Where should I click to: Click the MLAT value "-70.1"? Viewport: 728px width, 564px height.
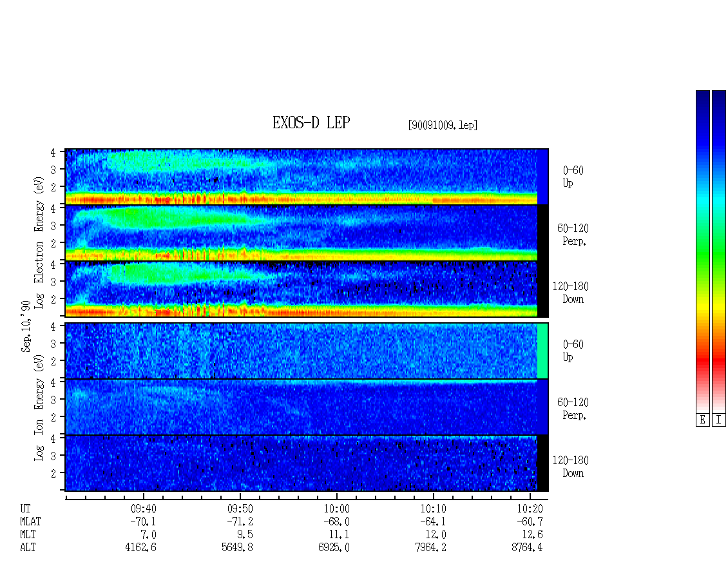pos(143,521)
